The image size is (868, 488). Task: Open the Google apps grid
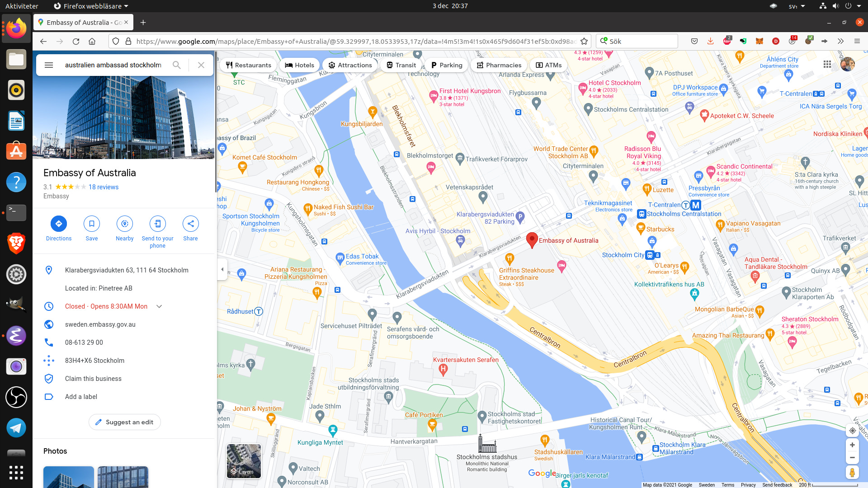(x=827, y=65)
